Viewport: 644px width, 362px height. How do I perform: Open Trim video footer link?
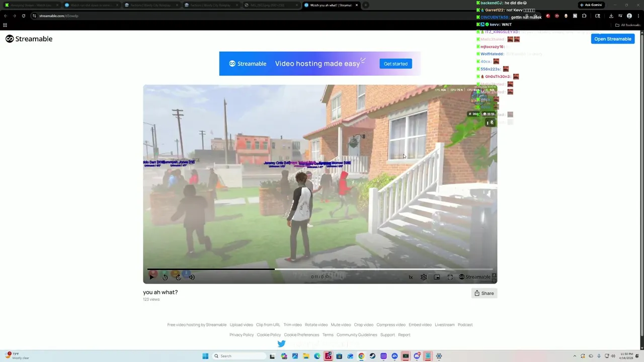pyautogui.click(x=292, y=325)
